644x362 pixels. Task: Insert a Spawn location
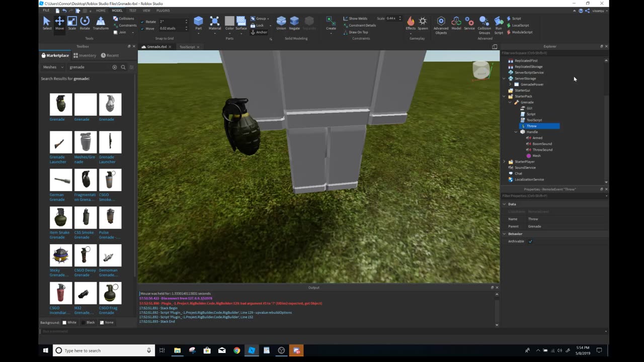[x=423, y=23]
